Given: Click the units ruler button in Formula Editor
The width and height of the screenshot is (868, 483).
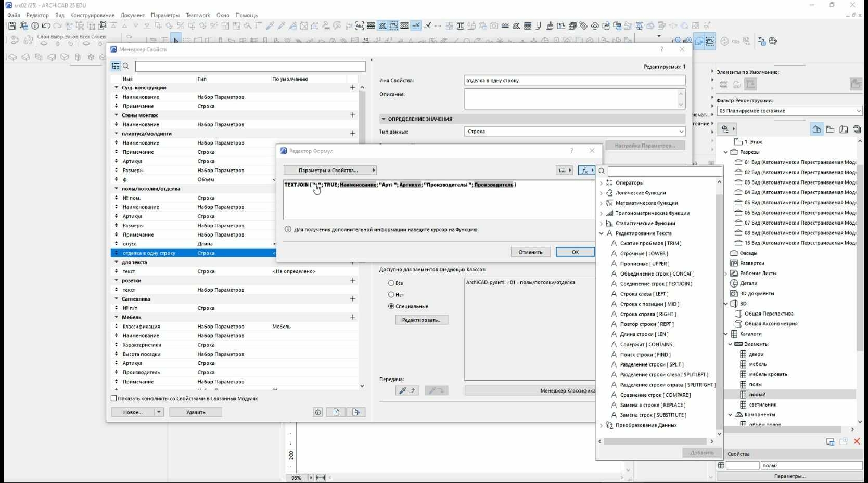Looking at the screenshot, I should coord(565,170).
